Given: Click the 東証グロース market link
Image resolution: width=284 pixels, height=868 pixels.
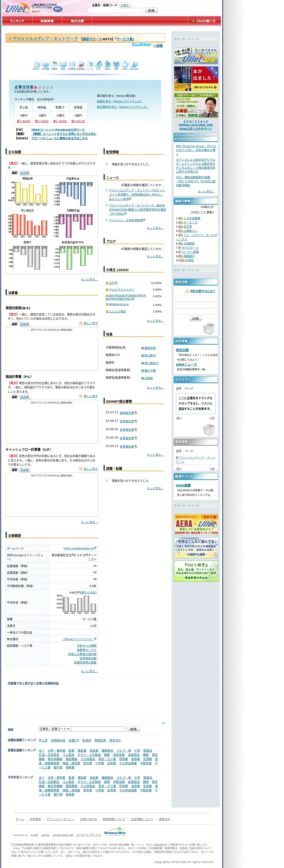Looking at the screenshot, I should point(92,39).
